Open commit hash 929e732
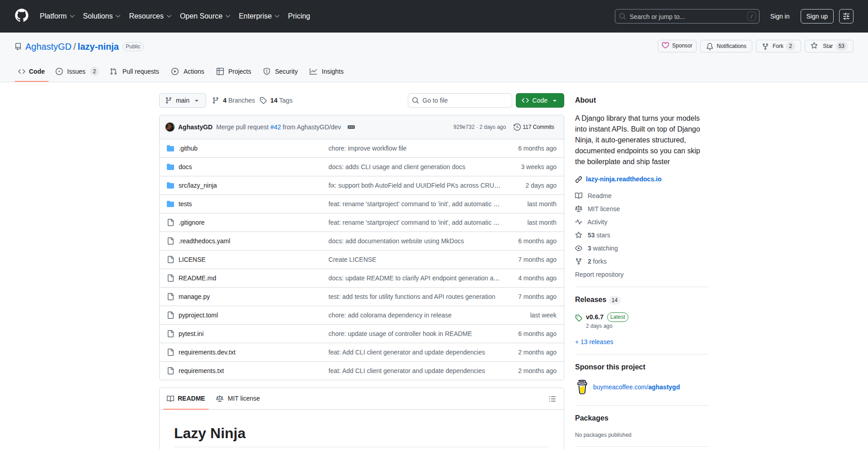The width and height of the screenshot is (868, 449). [x=464, y=127]
